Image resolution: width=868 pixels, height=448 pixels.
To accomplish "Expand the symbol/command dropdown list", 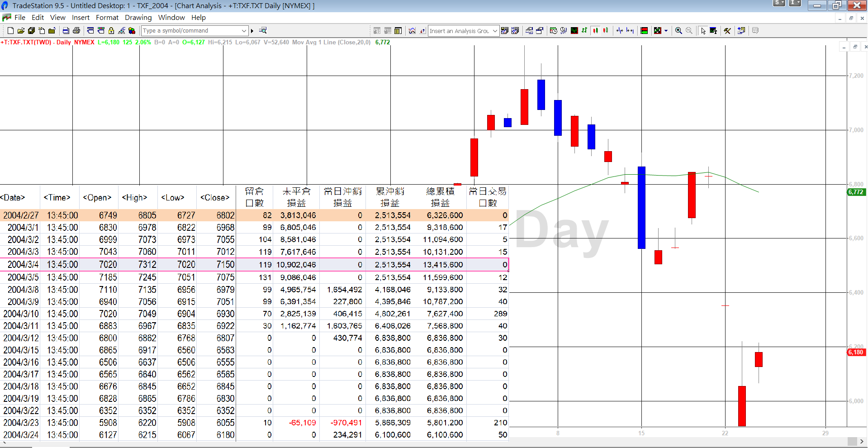I will [244, 31].
